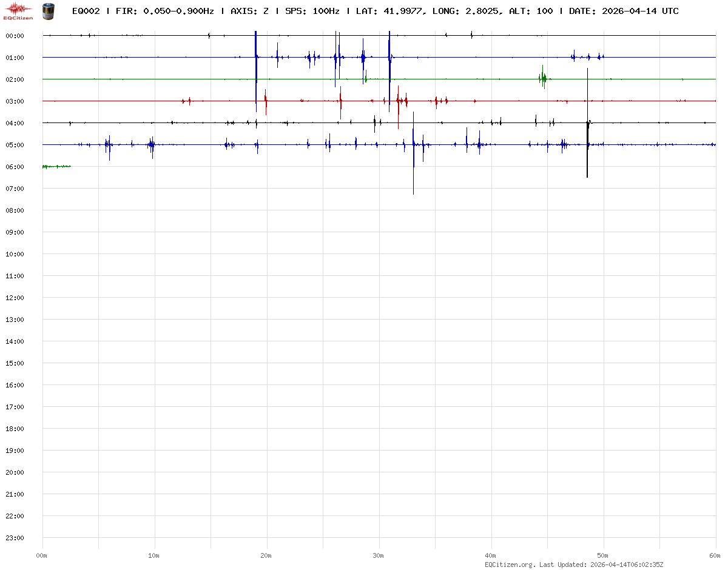Click the EQCitizen logo in the corner

pyautogui.click(x=18, y=11)
